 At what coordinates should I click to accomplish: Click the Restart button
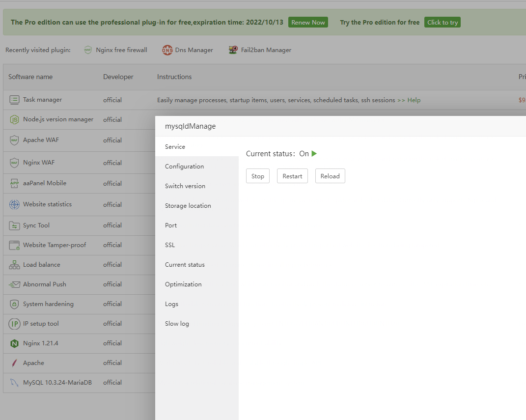pyautogui.click(x=292, y=176)
